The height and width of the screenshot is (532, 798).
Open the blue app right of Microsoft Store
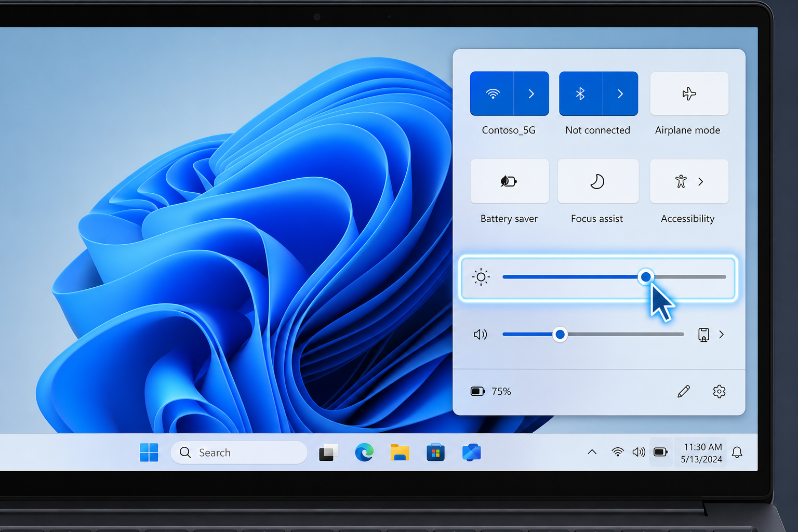click(471, 453)
